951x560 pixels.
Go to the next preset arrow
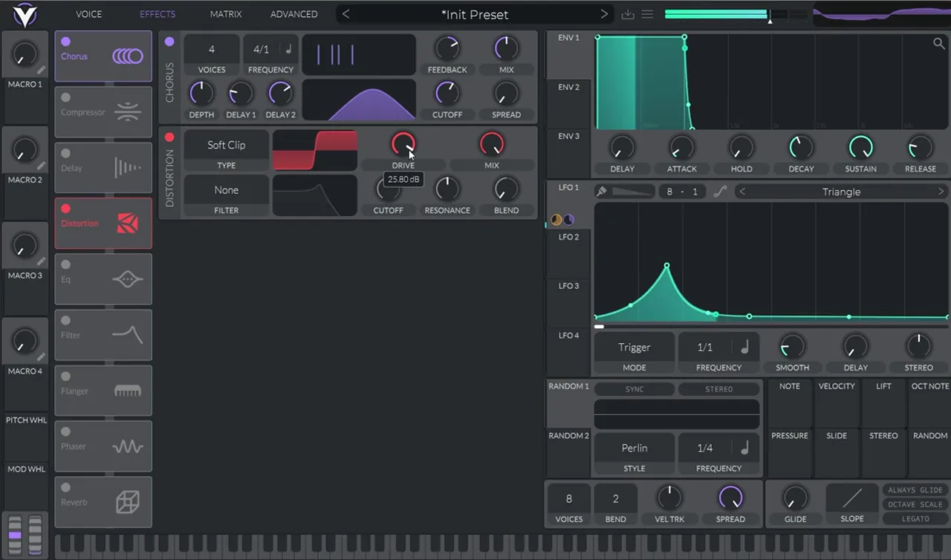(604, 14)
